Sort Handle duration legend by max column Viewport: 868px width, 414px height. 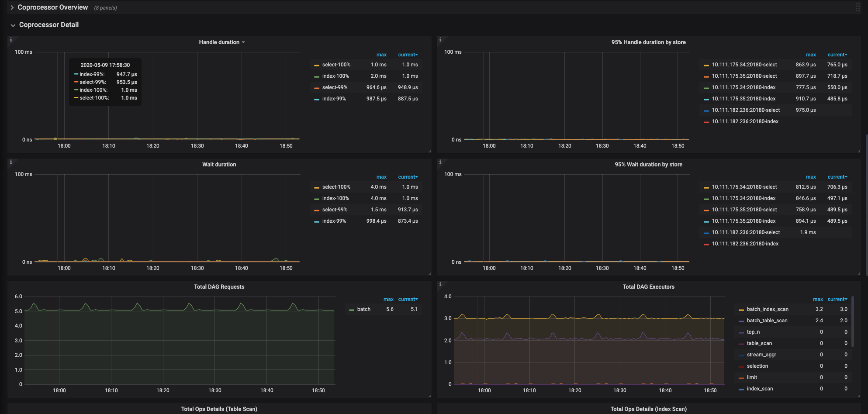tap(381, 55)
